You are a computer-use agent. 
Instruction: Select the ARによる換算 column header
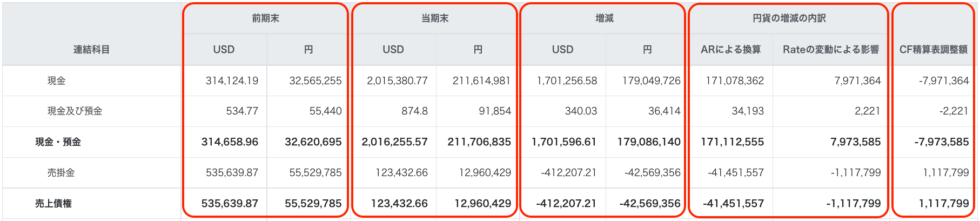(x=730, y=50)
